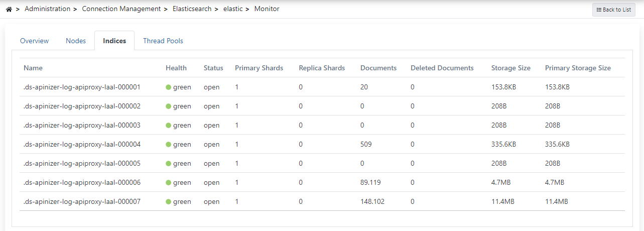This screenshot has height=231, width=644.
Task: Click green health dot for index 000001
Action: click(169, 87)
